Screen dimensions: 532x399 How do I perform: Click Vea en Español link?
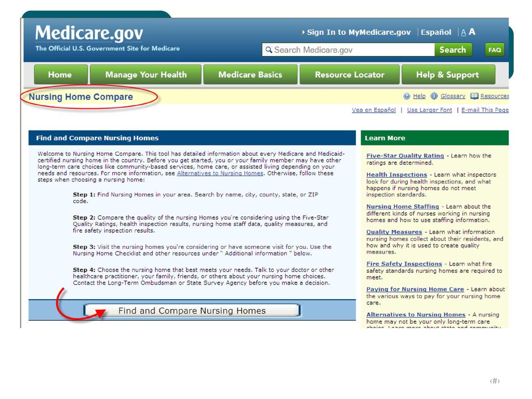(x=374, y=110)
